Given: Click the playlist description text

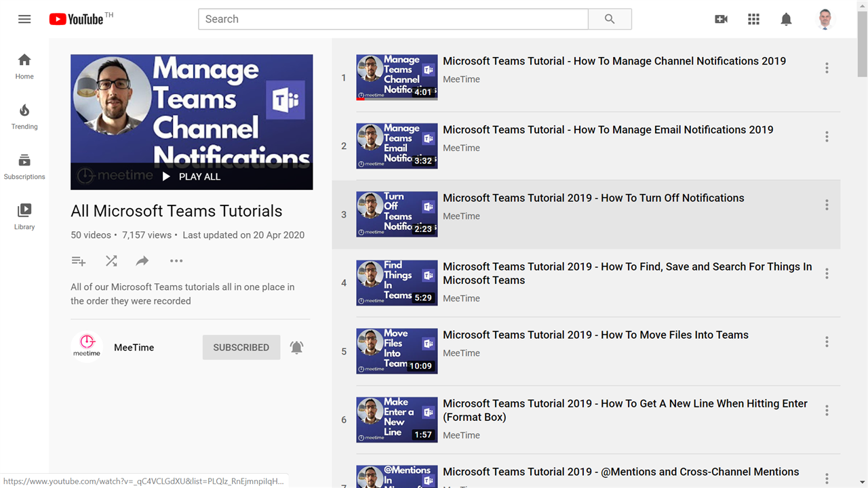Looking at the screenshot, I should click(182, 294).
